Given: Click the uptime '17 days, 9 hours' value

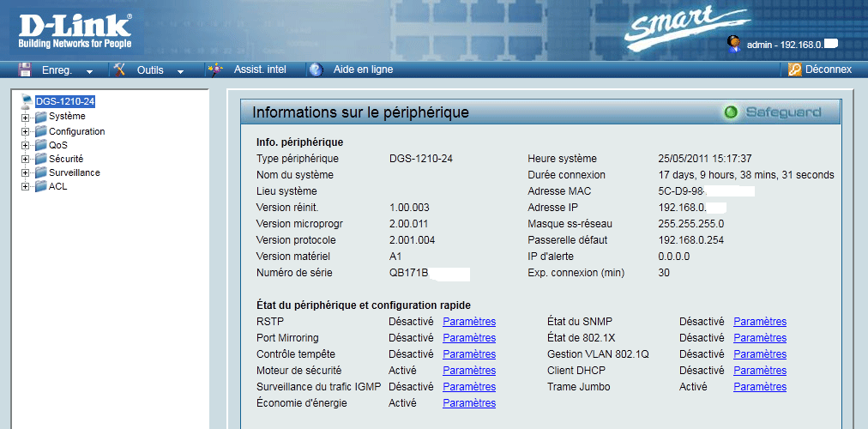Looking at the screenshot, I should click(745, 175).
